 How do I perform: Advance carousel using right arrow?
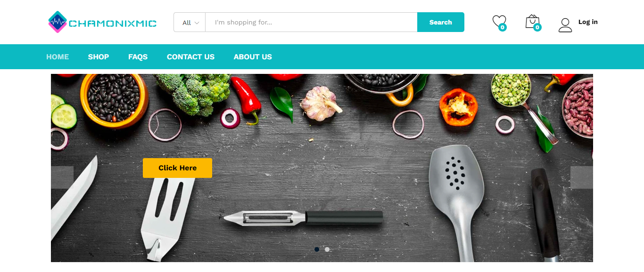click(582, 177)
